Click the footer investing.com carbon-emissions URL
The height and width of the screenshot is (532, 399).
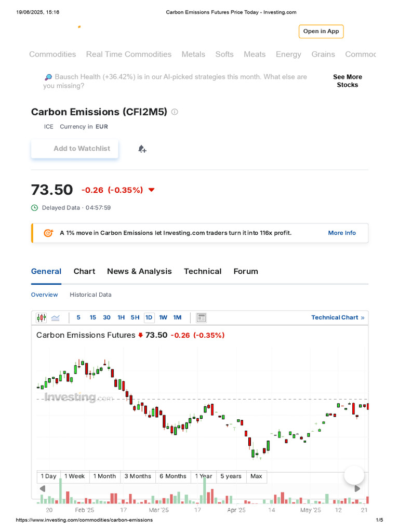85,520
